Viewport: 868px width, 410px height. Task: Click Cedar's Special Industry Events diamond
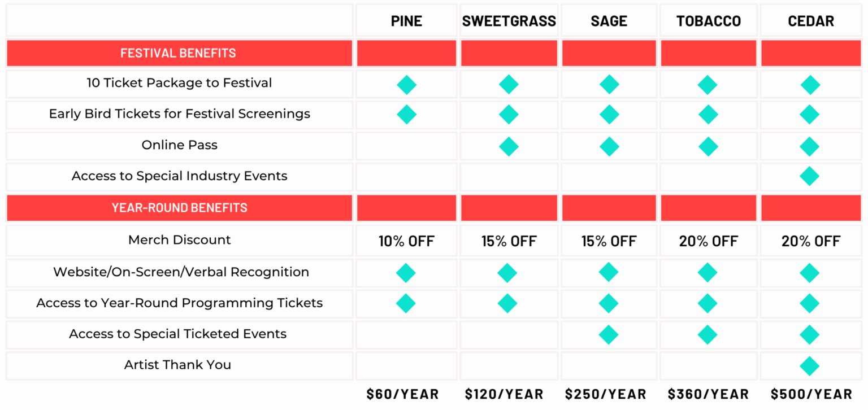[809, 176]
